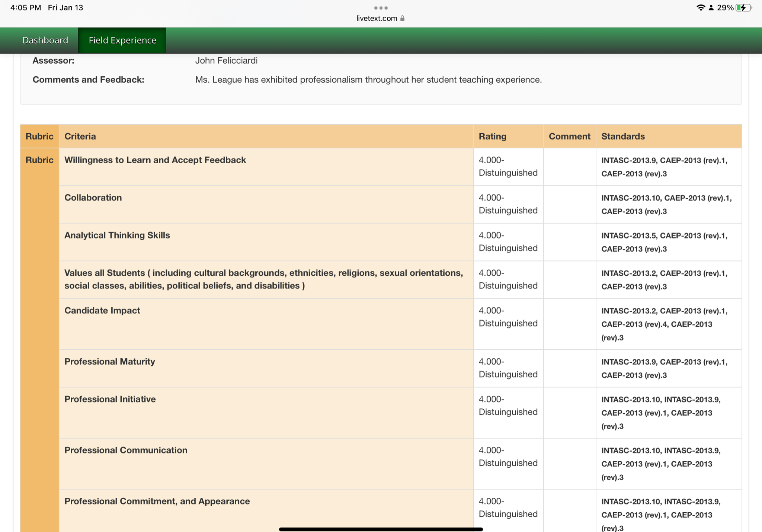This screenshot has width=762, height=532.
Task: Click the Comment column header
Action: point(569,136)
